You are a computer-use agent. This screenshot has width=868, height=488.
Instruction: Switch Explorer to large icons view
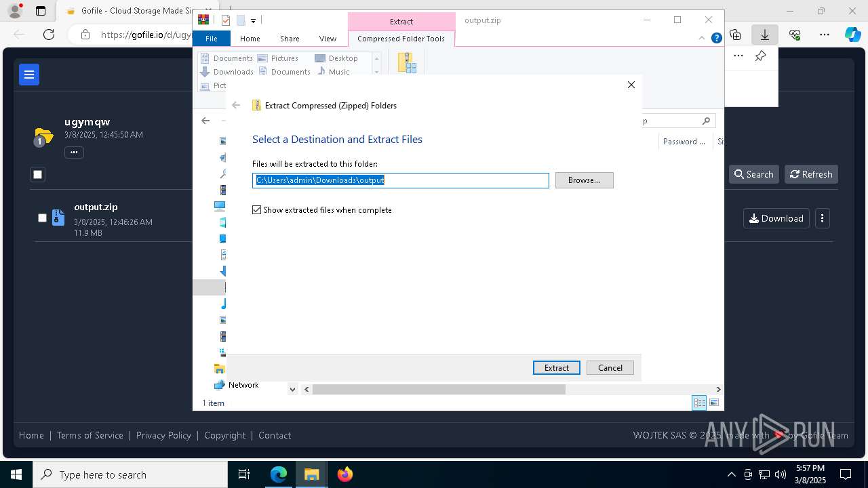pyautogui.click(x=714, y=403)
